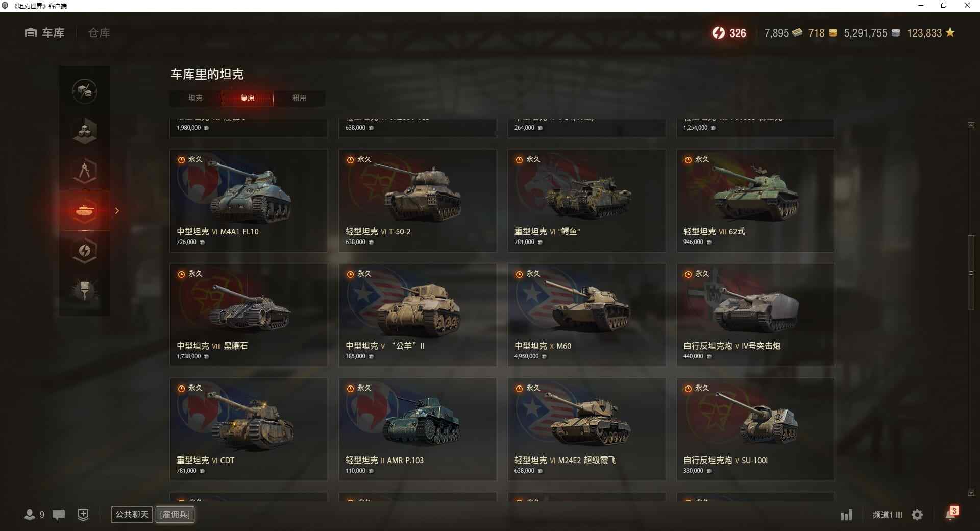
Task: Open the server statistics bars icon
Action: [x=846, y=515]
